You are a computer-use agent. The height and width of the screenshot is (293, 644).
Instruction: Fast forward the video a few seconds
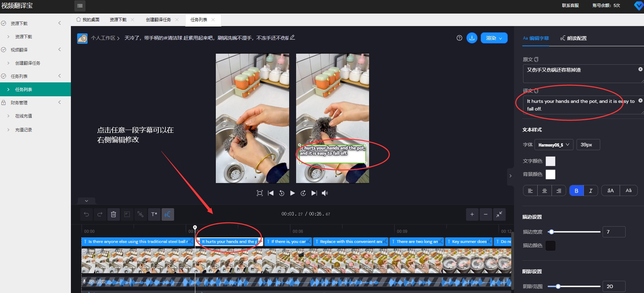303,193
